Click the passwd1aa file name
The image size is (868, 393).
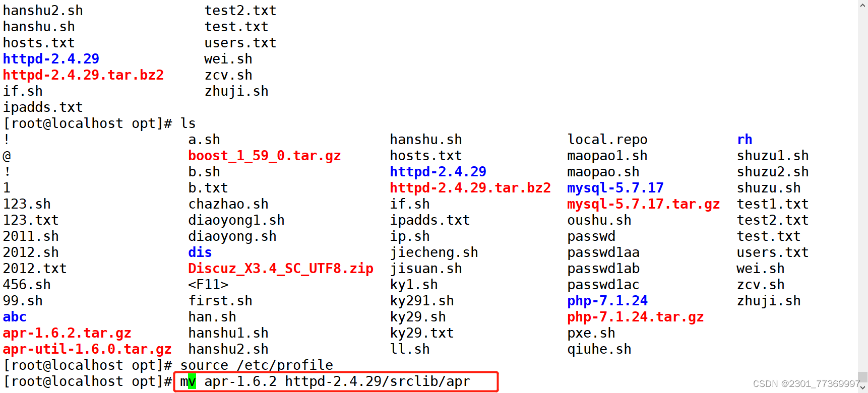pyautogui.click(x=603, y=252)
